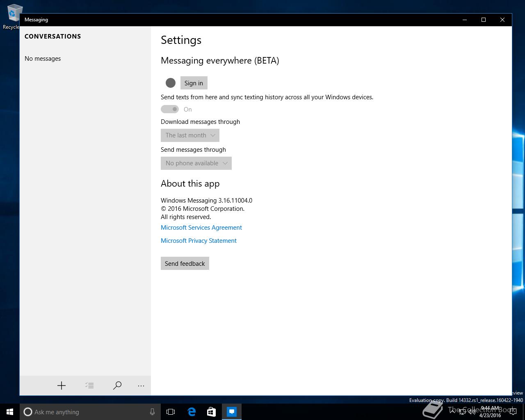
Task: Click 'About this app' heading
Action: click(x=190, y=184)
